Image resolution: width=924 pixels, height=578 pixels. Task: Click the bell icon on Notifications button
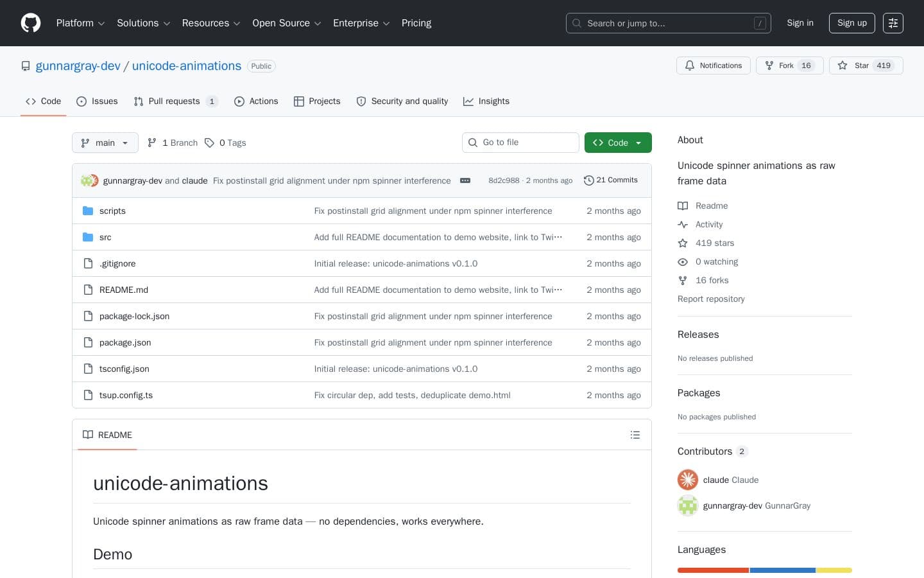pyautogui.click(x=690, y=66)
